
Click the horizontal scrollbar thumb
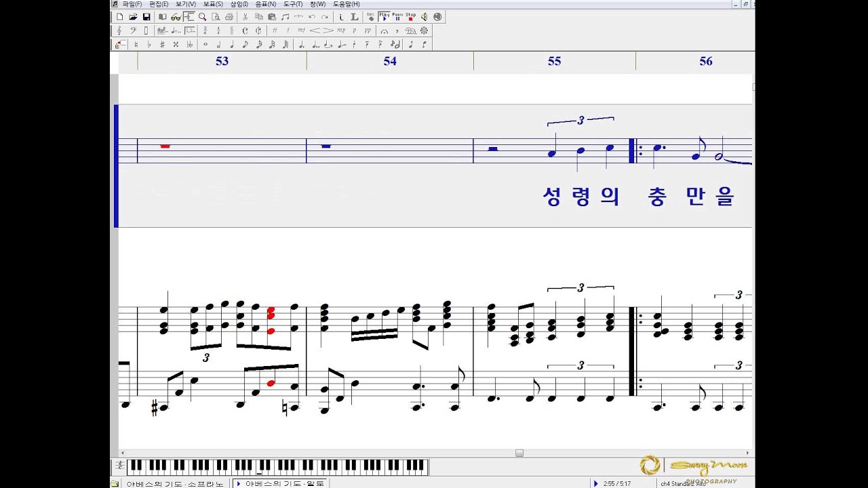519,453
